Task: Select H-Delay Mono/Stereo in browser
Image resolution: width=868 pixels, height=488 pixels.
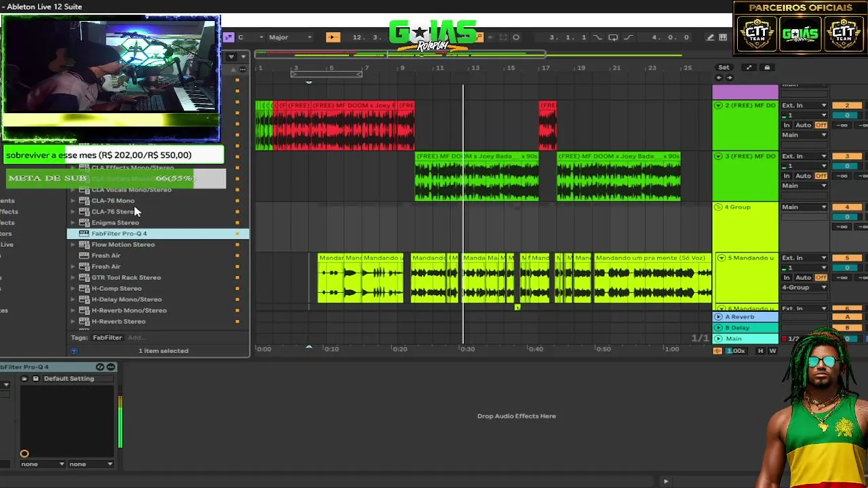Action: 158,300
